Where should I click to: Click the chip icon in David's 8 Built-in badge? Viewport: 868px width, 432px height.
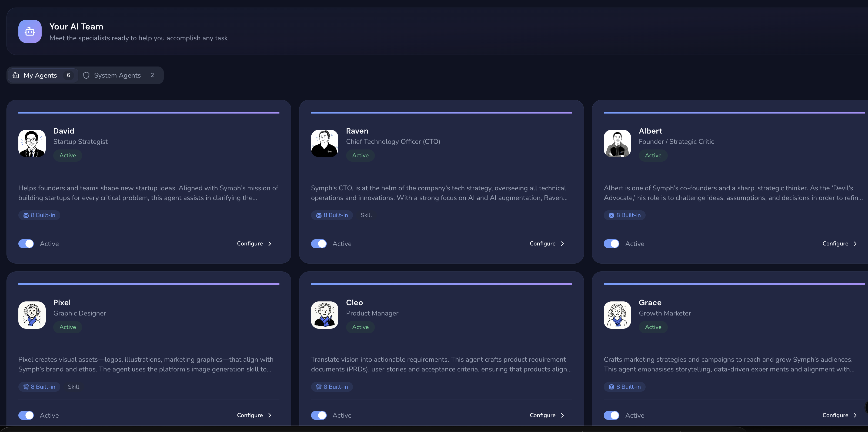[26, 215]
